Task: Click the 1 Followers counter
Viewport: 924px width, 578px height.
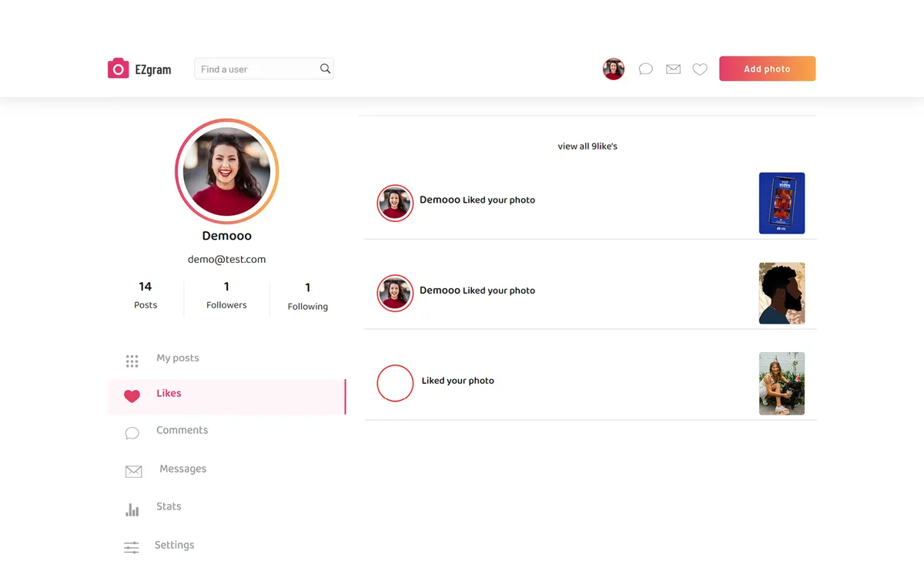Action: [x=226, y=295]
